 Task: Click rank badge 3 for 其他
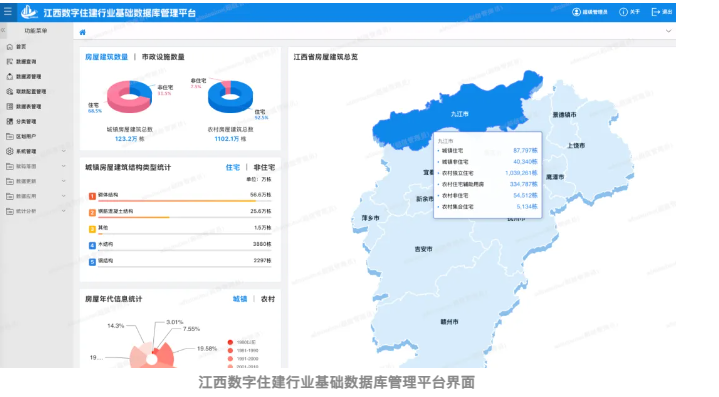coord(92,229)
